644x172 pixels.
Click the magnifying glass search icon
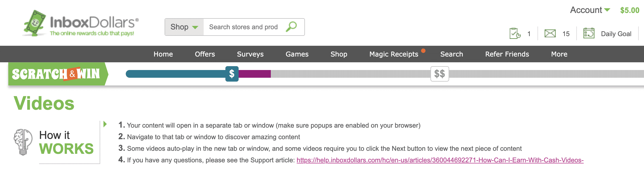click(291, 27)
